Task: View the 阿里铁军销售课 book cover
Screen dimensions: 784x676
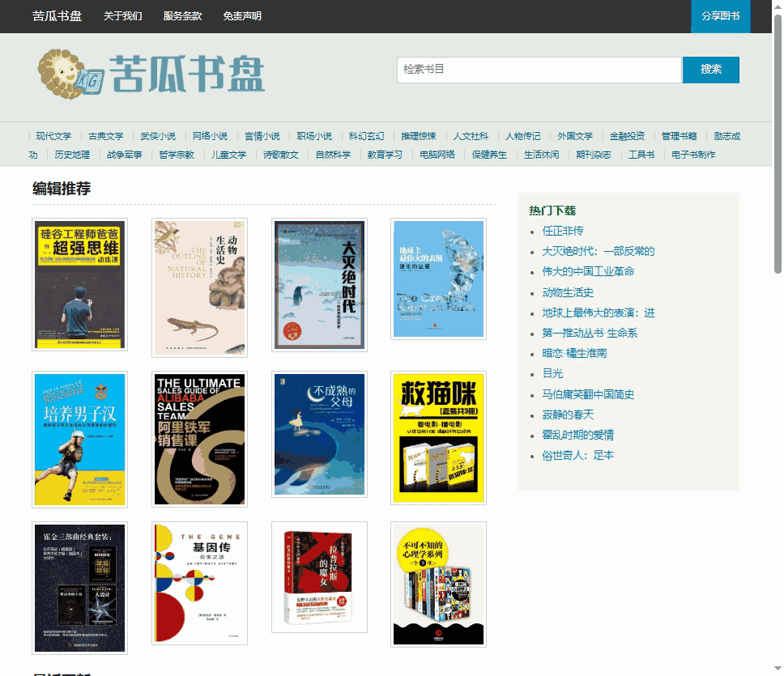Action: click(199, 439)
